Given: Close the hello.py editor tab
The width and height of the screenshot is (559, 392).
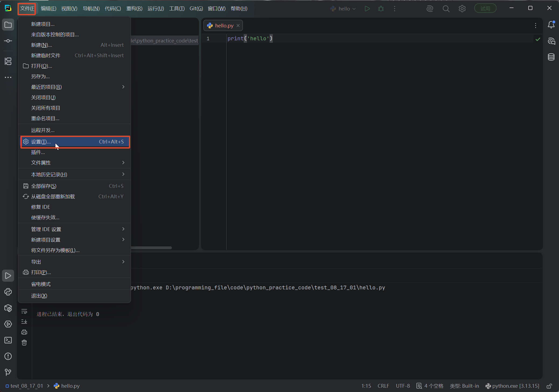Looking at the screenshot, I should (x=238, y=26).
